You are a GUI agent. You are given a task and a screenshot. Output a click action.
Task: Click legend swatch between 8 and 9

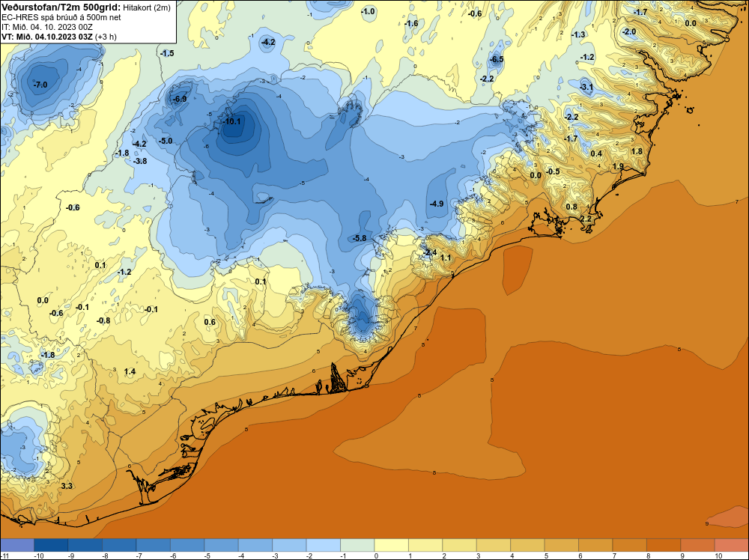point(664,545)
